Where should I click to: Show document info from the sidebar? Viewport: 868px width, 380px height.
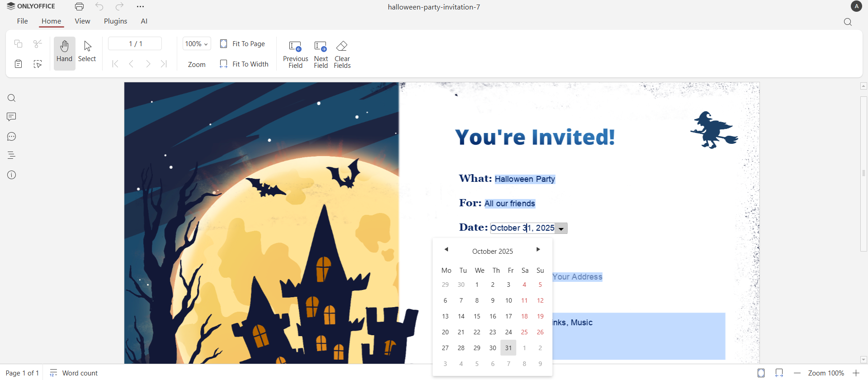(x=12, y=175)
